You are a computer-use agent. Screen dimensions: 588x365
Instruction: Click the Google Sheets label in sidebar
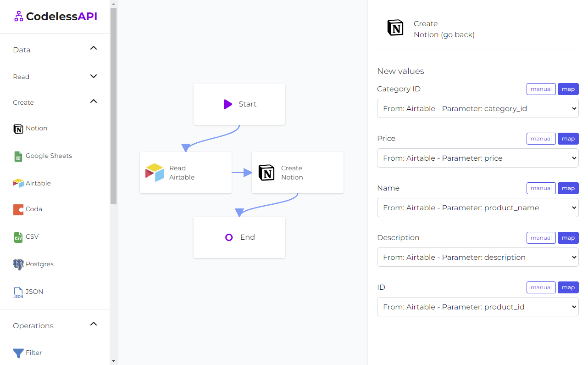click(49, 156)
